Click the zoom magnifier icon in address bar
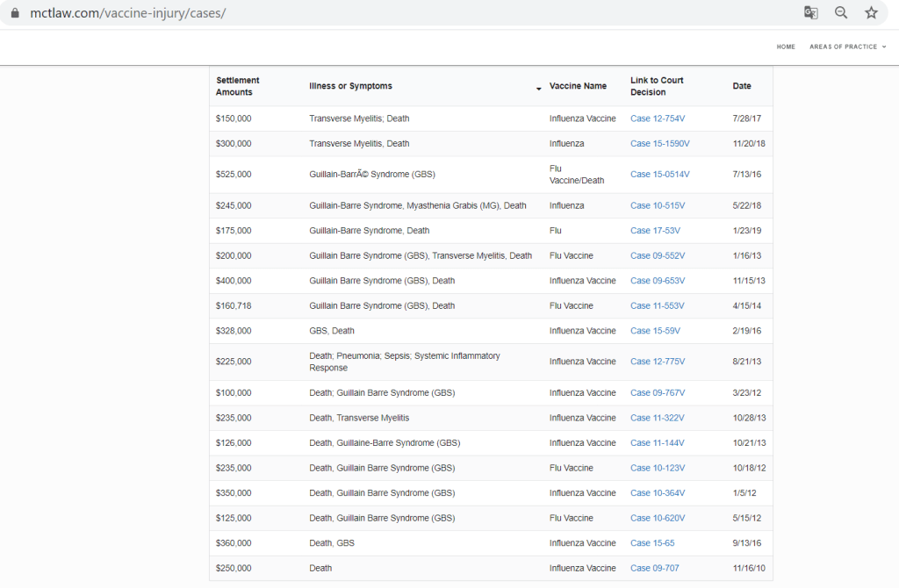Viewport: 899px width, 588px height. click(840, 13)
